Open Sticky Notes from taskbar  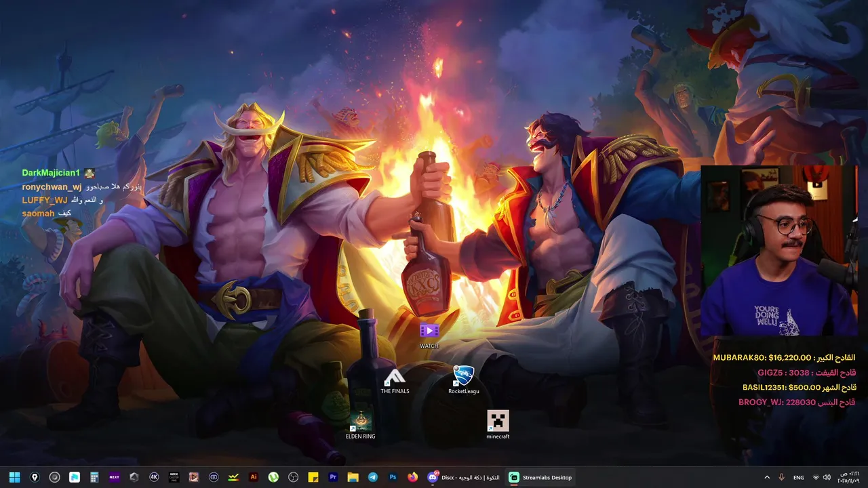[313, 477]
